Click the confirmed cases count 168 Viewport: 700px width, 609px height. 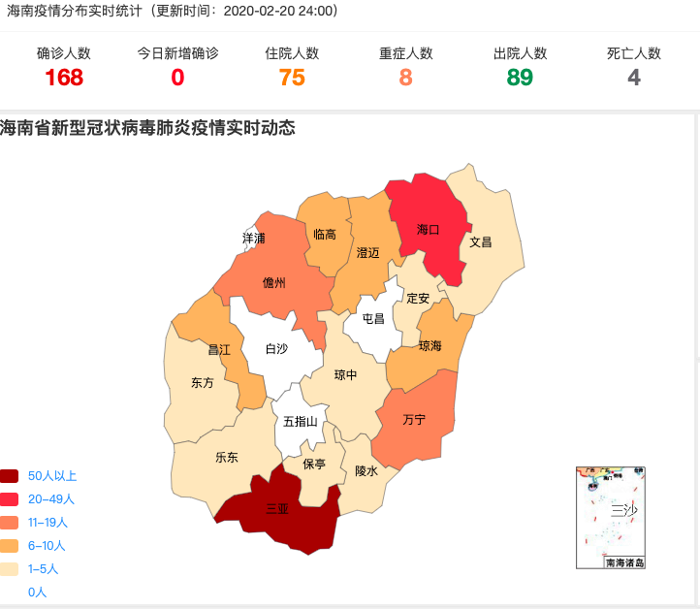click(x=64, y=78)
